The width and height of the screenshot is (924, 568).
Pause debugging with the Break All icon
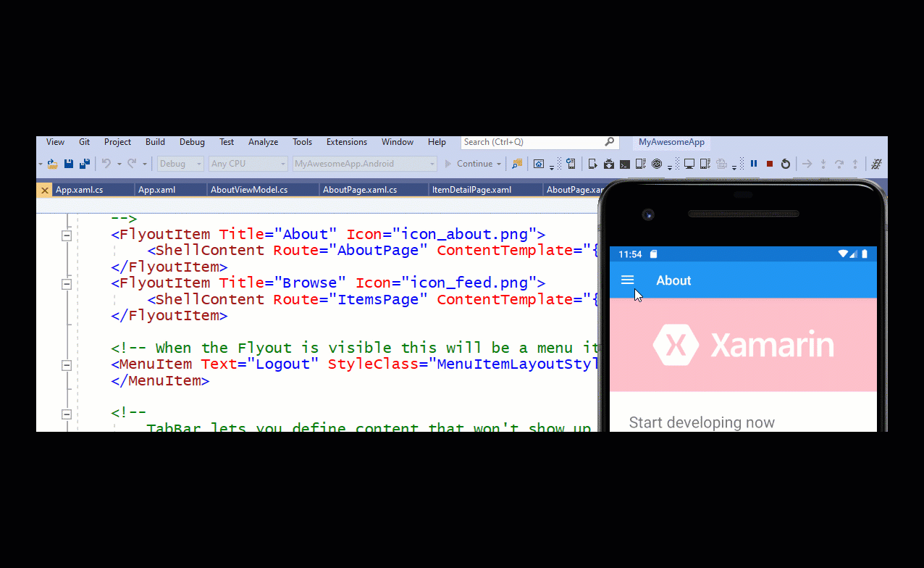754,164
